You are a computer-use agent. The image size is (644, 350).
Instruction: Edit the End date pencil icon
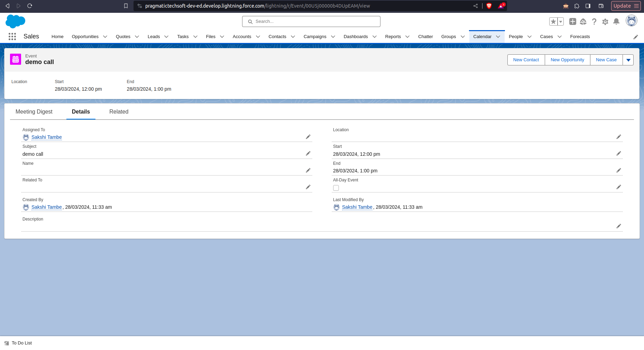(x=619, y=170)
